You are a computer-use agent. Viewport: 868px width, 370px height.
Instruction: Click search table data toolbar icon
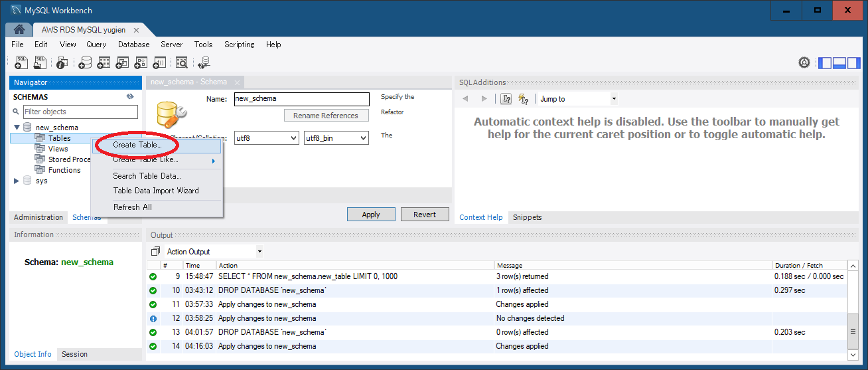point(181,62)
